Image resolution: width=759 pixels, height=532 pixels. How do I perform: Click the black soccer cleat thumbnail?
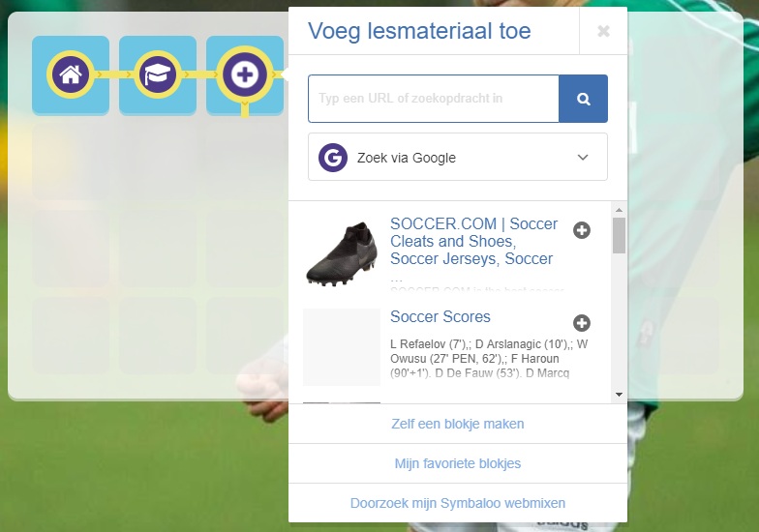point(342,253)
